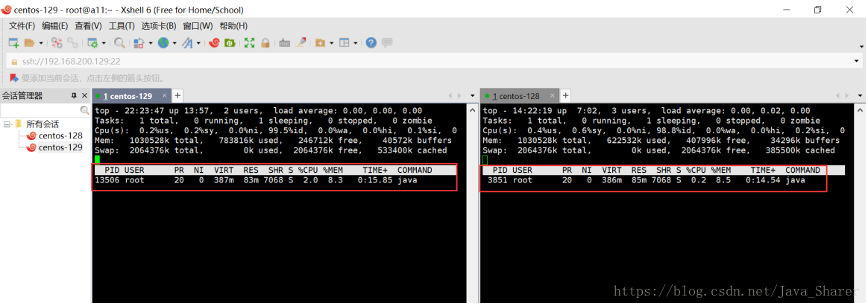Expand the Layout dropdown arrow
The image size is (868, 306).
click(x=356, y=43)
